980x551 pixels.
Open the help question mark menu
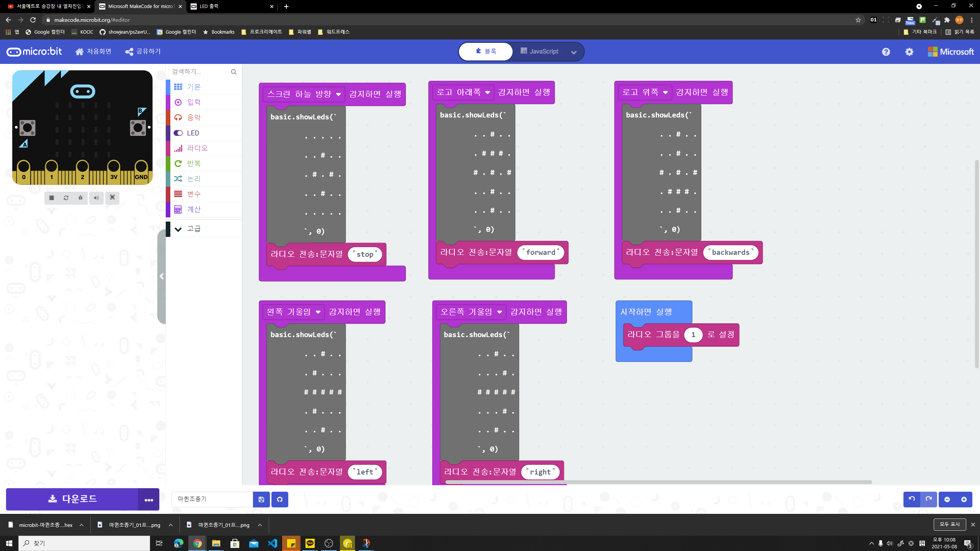(886, 52)
